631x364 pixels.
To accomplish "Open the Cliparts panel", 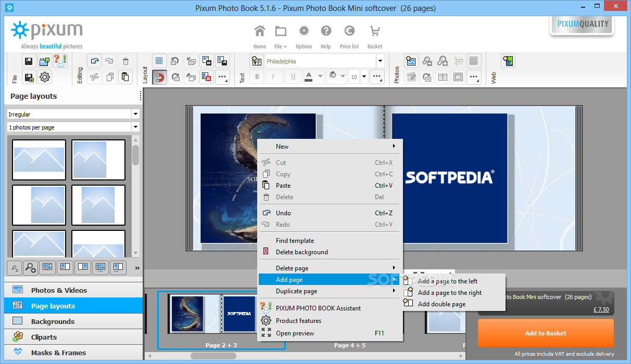I will tap(73, 337).
